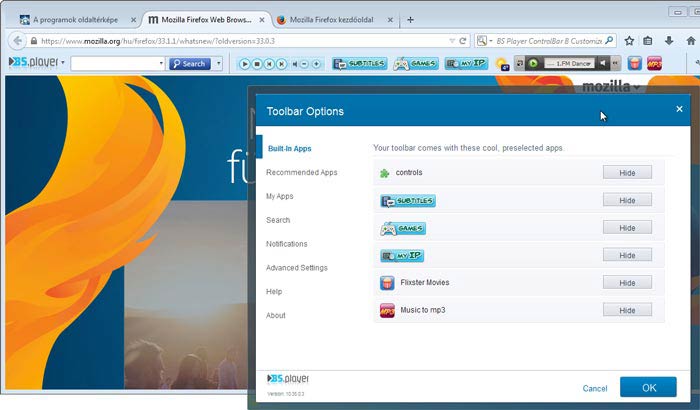Image resolution: width=700 pixels, height=410 pixels.
Task: Click the radio station switch icon
Action: pos(520,63)
